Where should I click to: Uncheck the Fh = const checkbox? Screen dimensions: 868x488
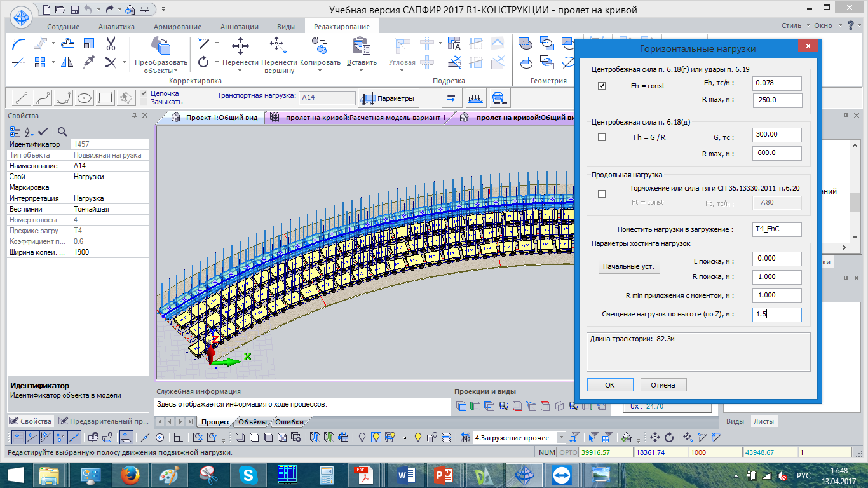pos(602,86)
